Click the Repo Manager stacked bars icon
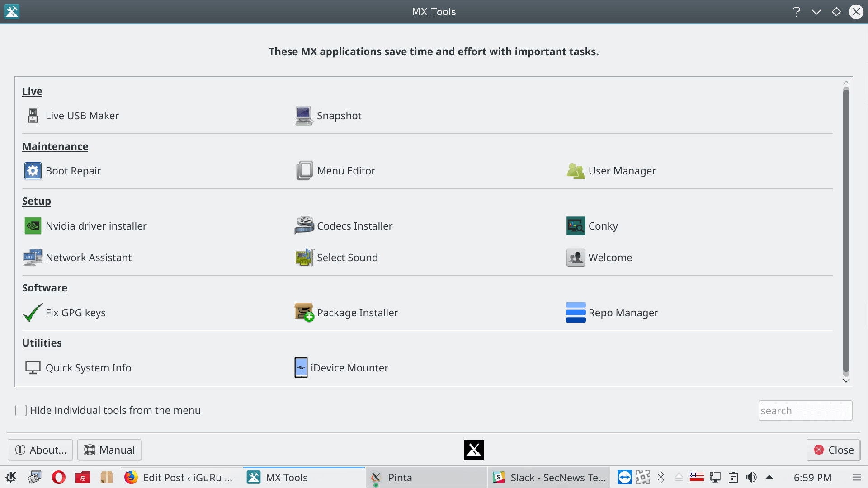 coord(576,312)
